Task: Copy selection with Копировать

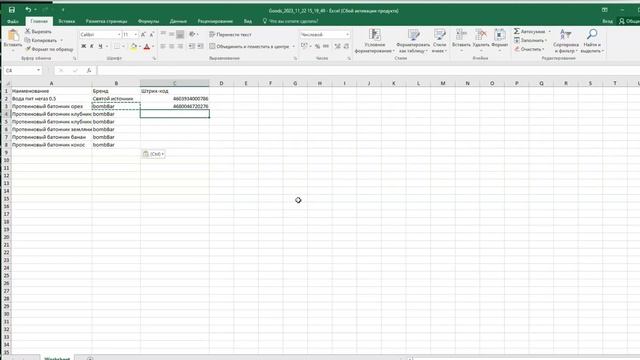Action: (x=41, y=40)
